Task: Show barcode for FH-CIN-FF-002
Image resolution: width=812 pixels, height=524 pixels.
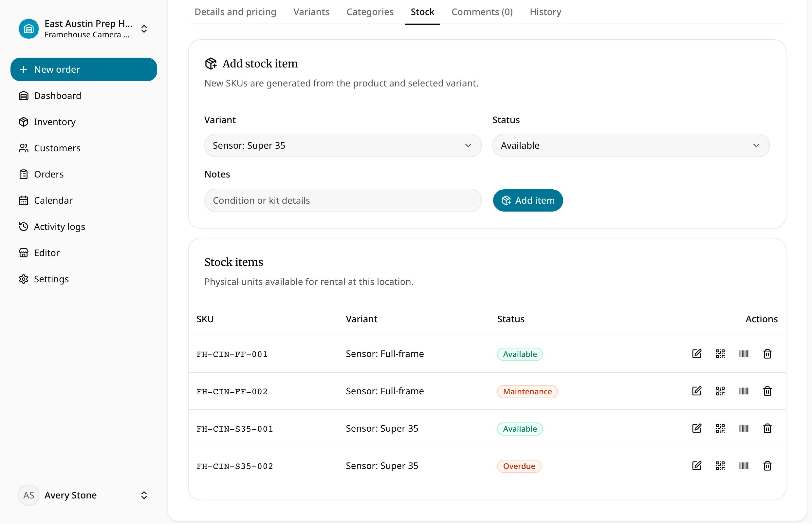Action: pos(744,391)
